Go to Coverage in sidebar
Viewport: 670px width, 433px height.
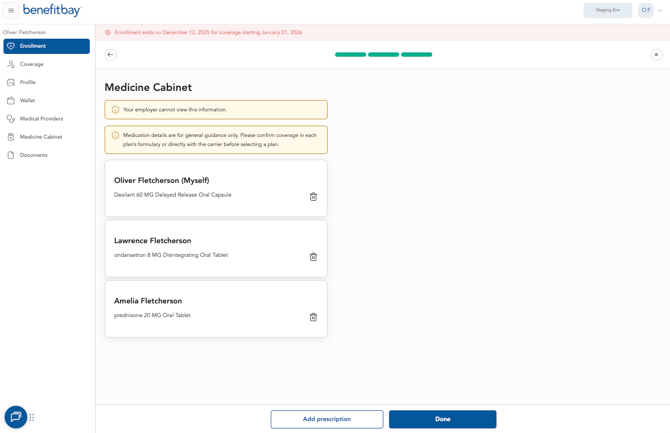click(x=32, y=64)
